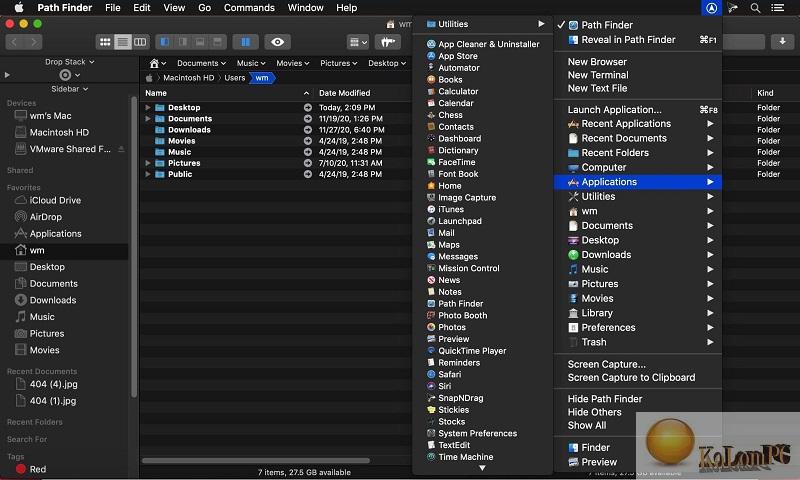The width and height of the screenshot is (800, 480).
Task: Open recent document 404 (4).jpg
Action: (x=53, y=384)
